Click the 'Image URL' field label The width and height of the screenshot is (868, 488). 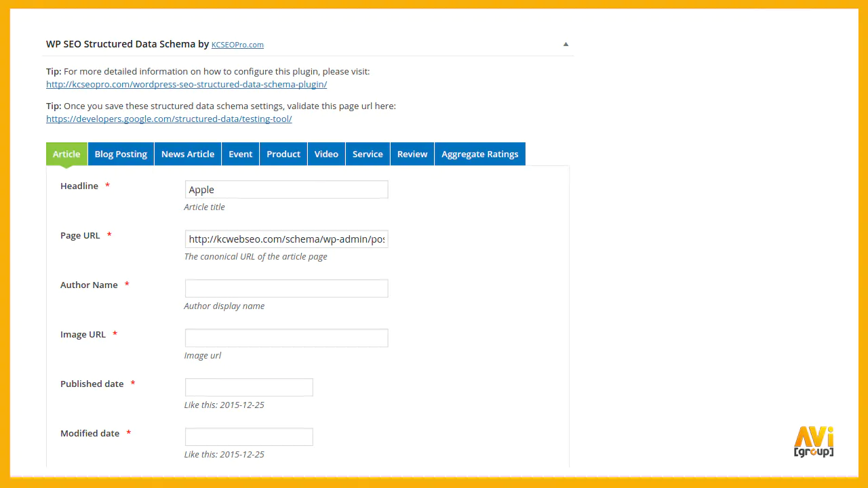pos(83,334)
